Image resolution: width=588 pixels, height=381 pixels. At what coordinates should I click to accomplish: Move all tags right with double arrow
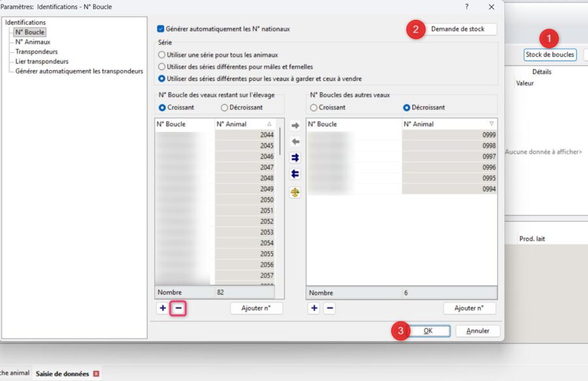tap(295, 157)
